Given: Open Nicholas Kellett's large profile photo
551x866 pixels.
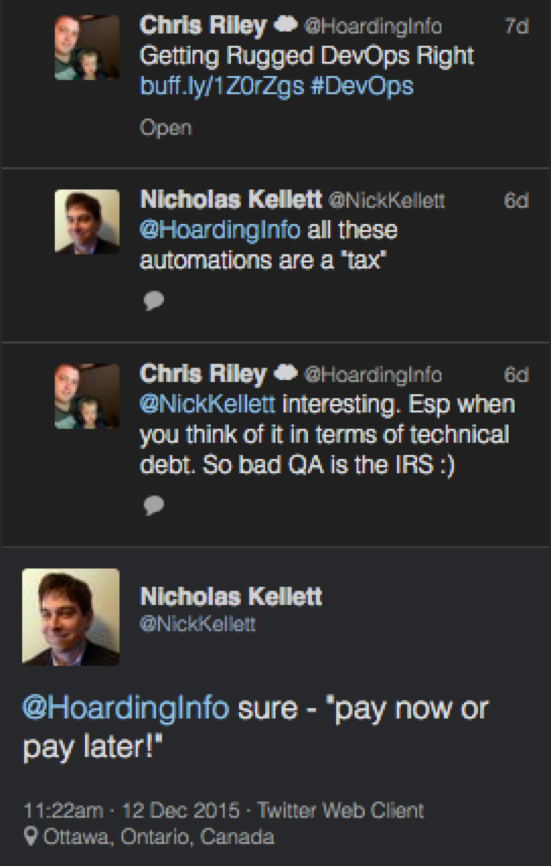Looking at the screenshot, I should click(x=71, y=617).
